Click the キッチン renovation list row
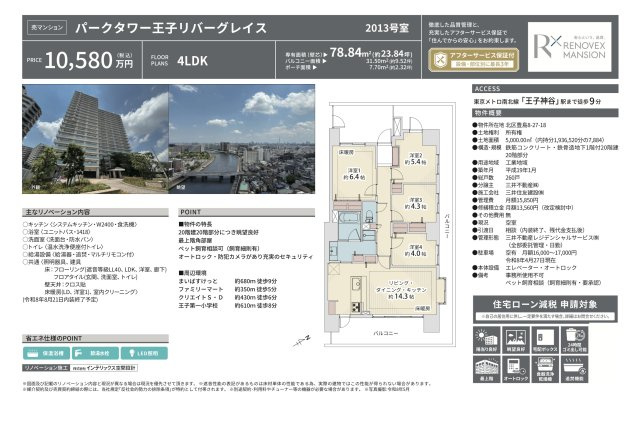This screenshot has height=432, width=640. point(80,224)
